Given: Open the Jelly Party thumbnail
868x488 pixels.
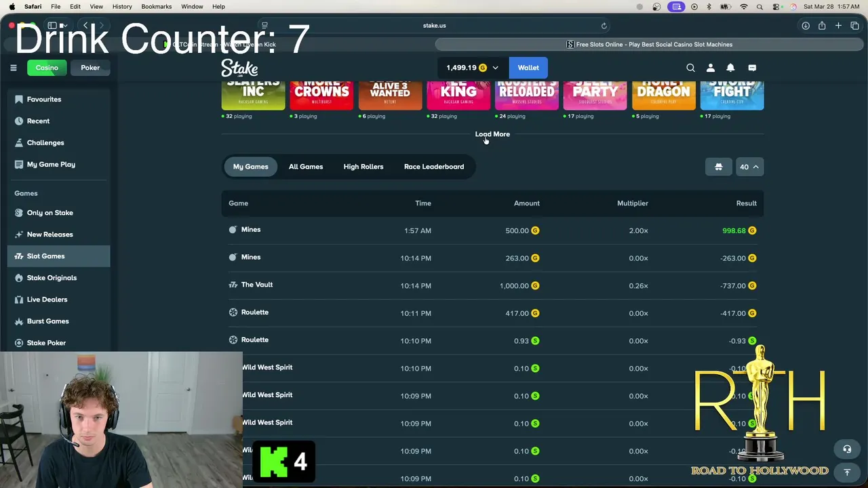Looking at the screenshot, I should coord(595,95).
